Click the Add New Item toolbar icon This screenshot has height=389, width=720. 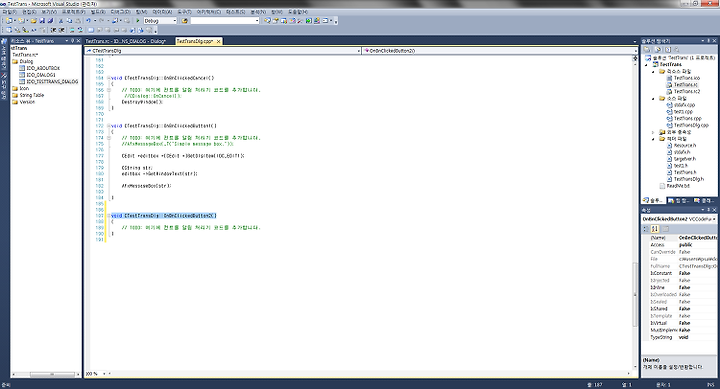21,21
